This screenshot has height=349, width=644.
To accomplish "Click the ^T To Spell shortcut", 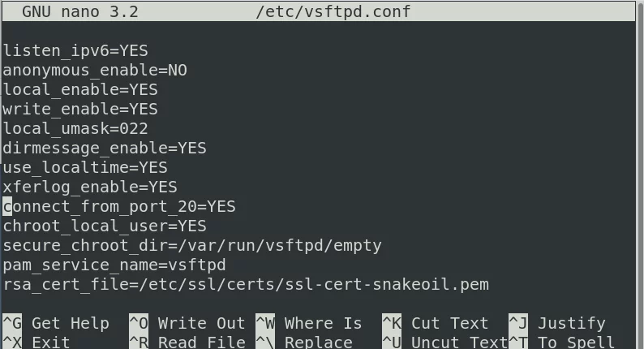I will 561,342.
